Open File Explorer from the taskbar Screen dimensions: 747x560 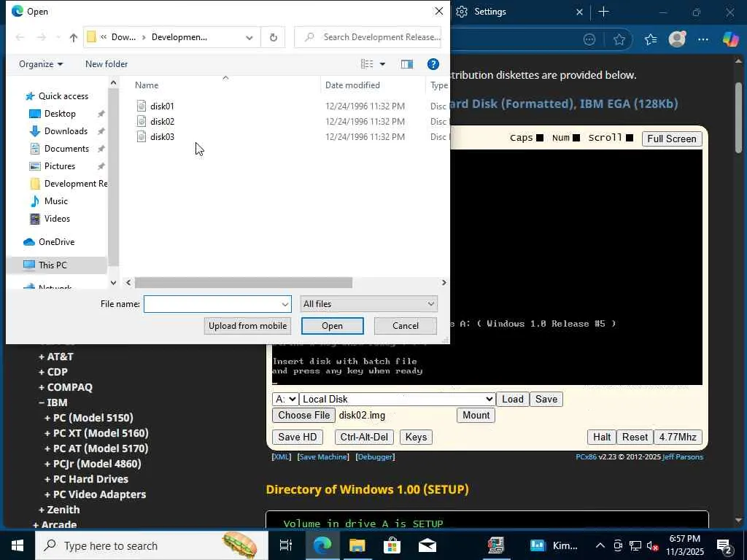coord(357,545)
